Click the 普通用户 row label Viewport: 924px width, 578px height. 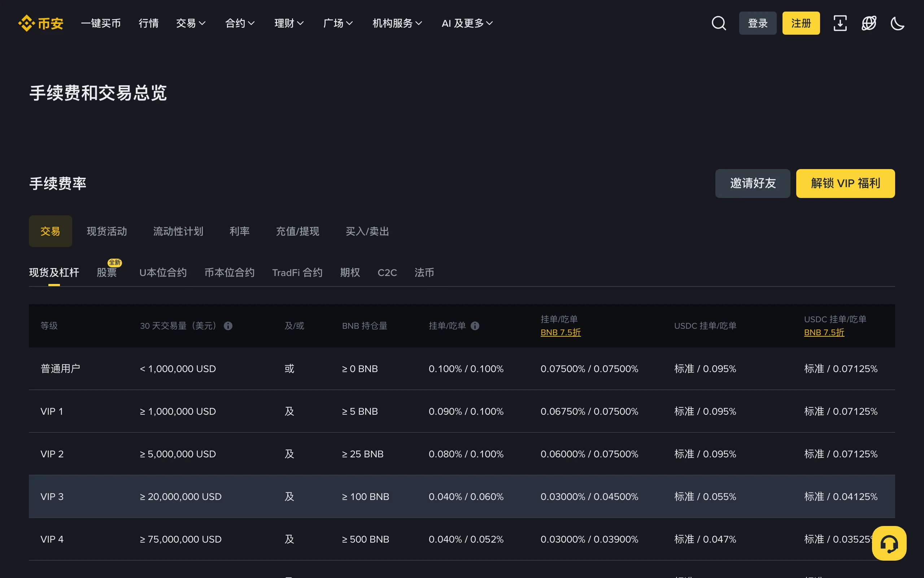tap(60, 368)
